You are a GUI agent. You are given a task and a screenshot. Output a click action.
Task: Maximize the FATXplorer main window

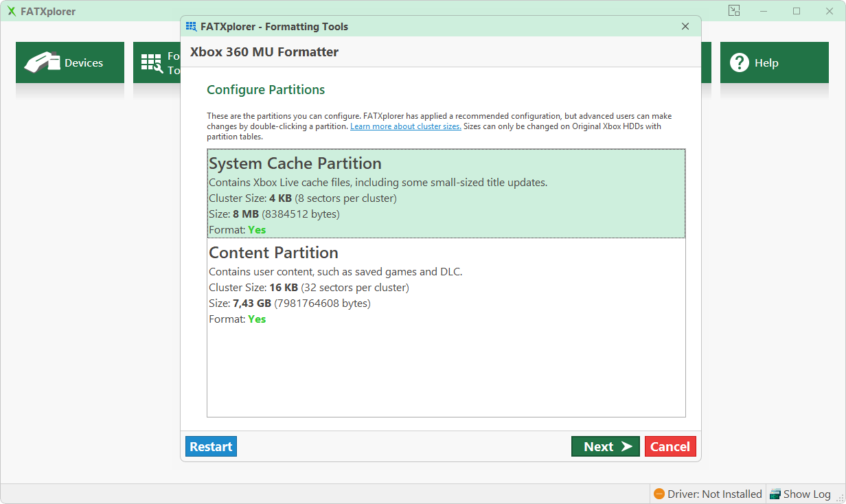point(797,11)
